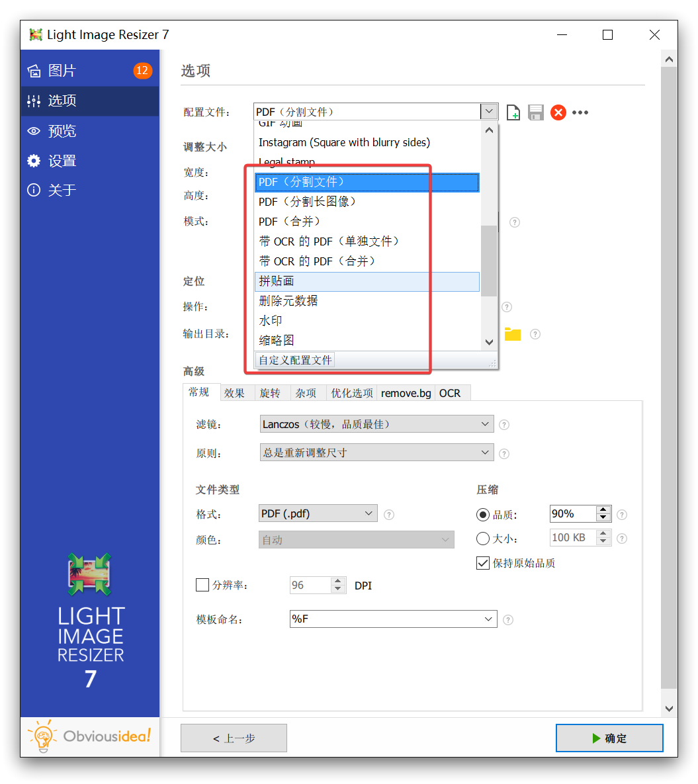Open the 格式 PDF (.pdf) dropdown
The height and width of the screenshot is (784, 698).
[x=318, y=514]
